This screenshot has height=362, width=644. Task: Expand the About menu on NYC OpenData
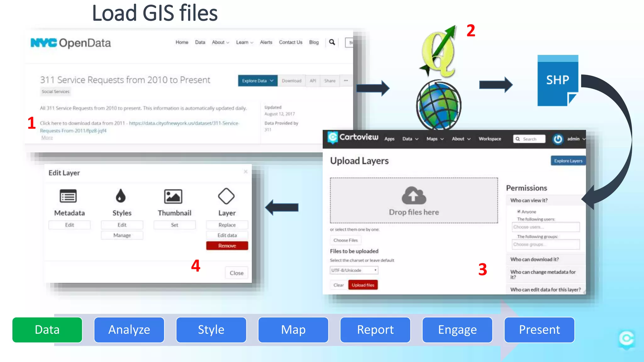click(x=220, y=42)
